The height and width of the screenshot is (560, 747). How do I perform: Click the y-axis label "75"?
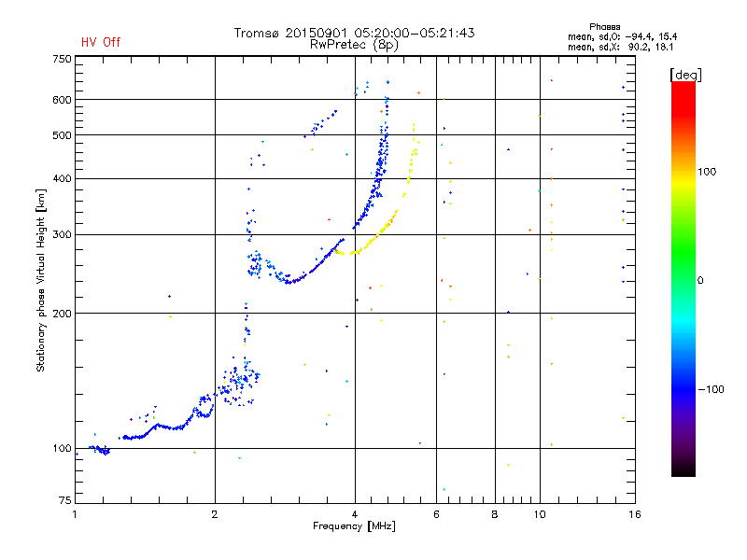65,500
